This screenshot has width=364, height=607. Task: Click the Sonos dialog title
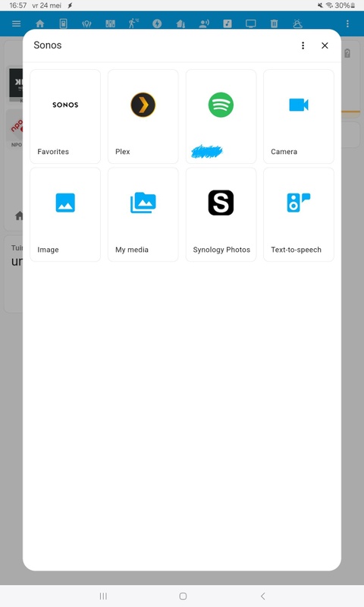48,46
